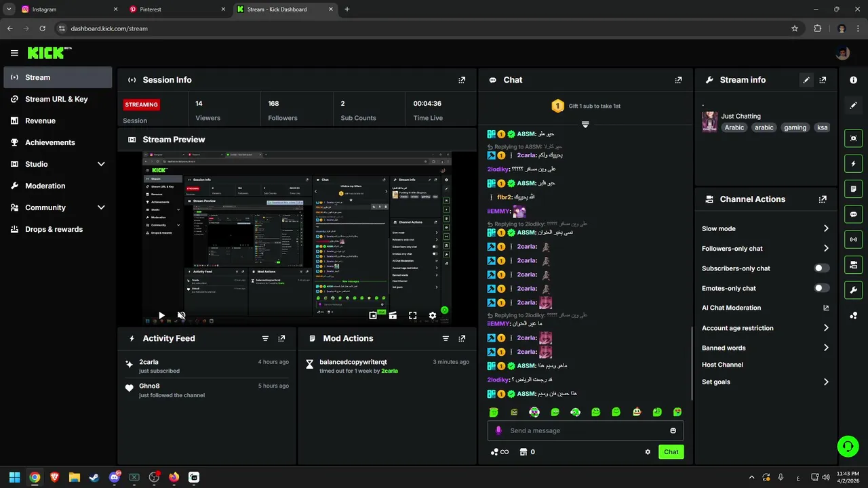Pop out the Session Info panel
The height and width of the screenshot is (488, 868).
(x=462, y=80)
